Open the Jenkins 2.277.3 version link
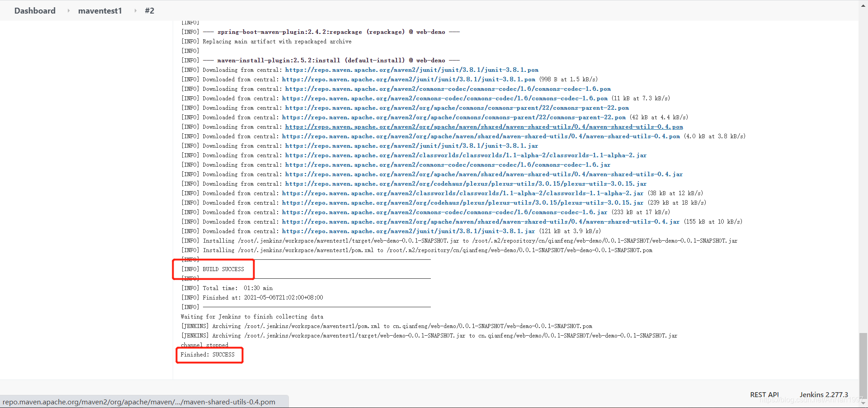Viewport: 868px width, 408px height. click(824, 394)
